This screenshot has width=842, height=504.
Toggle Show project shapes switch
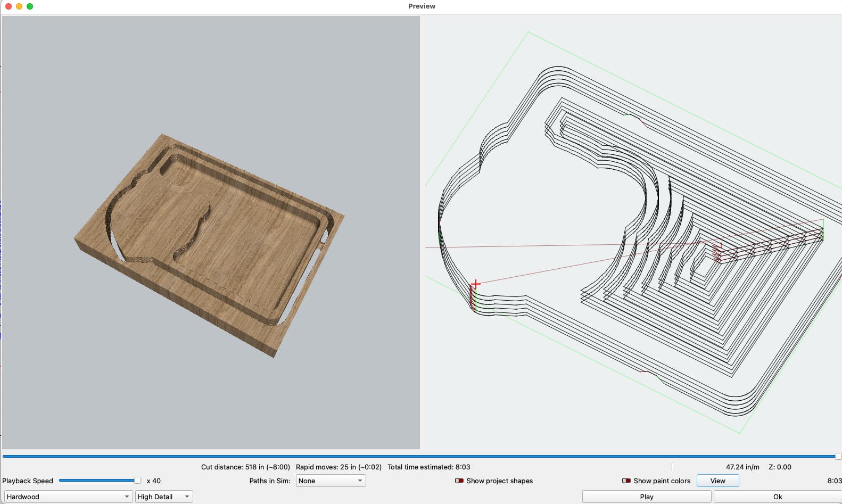tap(459, 481)
